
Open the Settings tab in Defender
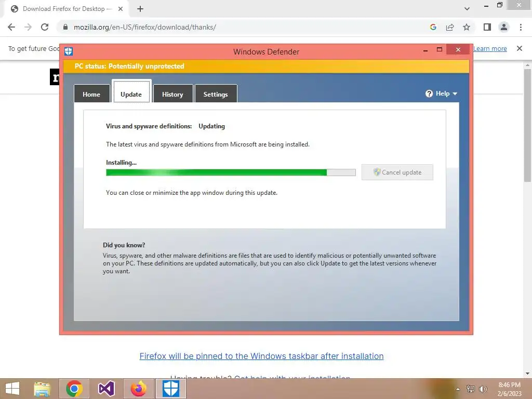tap(216, 94)
